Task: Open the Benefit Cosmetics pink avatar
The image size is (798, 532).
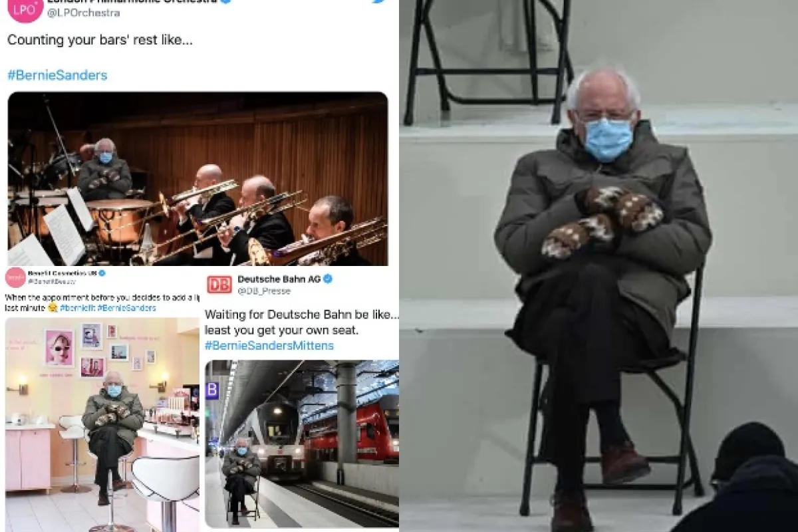Action: tap(15, 277)
